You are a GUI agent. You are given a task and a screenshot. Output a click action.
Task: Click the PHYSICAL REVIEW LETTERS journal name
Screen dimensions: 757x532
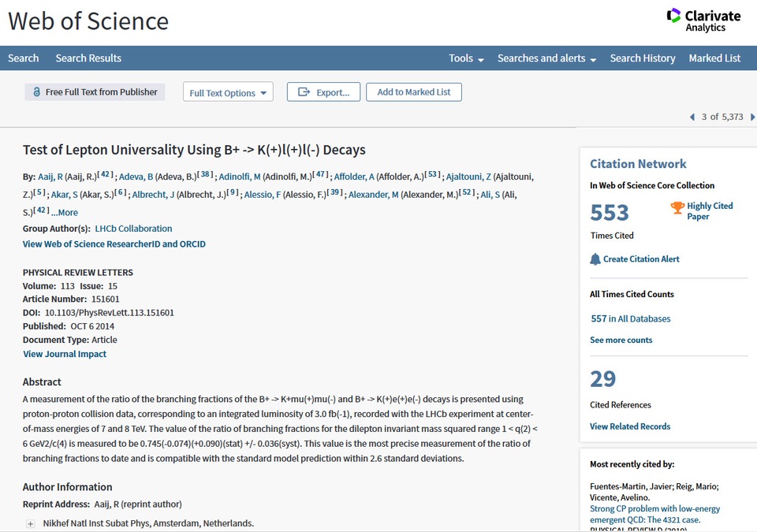(78, 272)
